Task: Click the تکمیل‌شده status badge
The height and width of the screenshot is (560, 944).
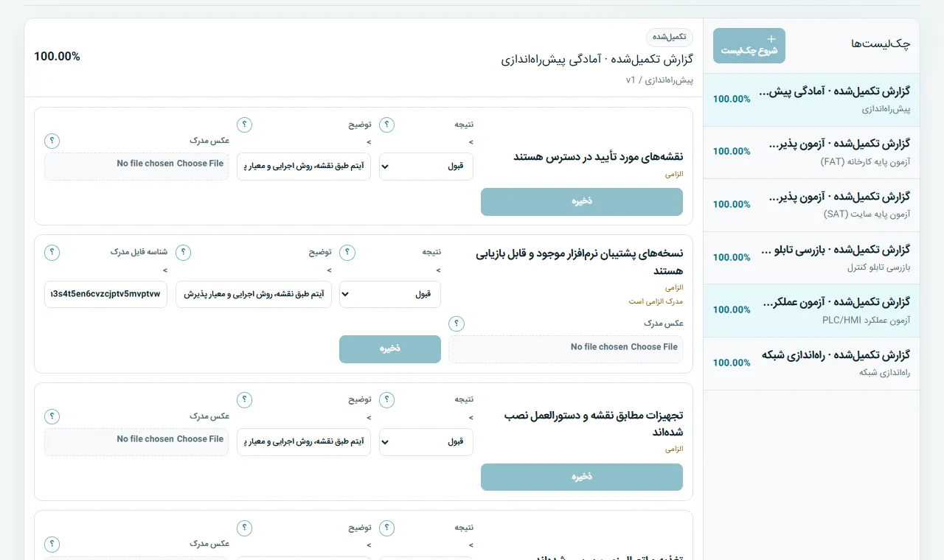Action: coord(670,37)
